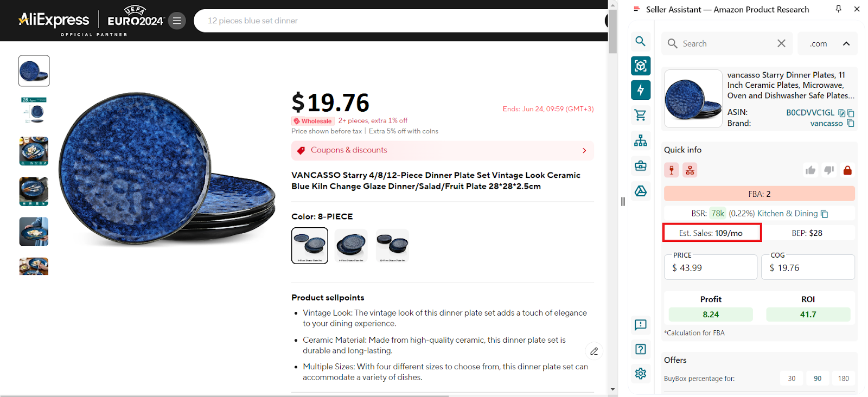This screenshot has height=397, width=868.
Task: Lock the product with the red lock icon
Action: 847,170
